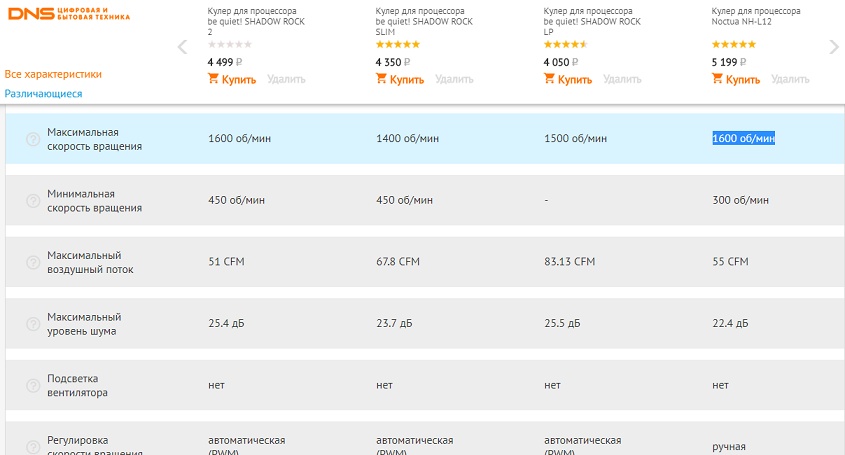Click the help icon beside Максимальный уровень шума
This screenshot has height=455, width=845.
32,324
